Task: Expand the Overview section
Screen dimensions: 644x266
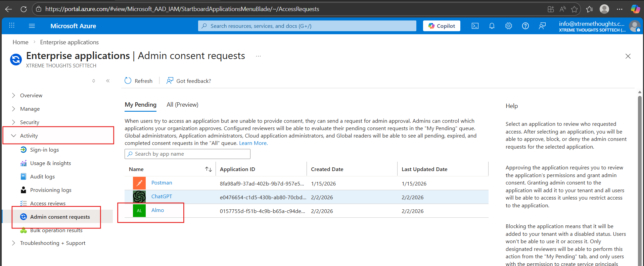Action: pos(13,95)
